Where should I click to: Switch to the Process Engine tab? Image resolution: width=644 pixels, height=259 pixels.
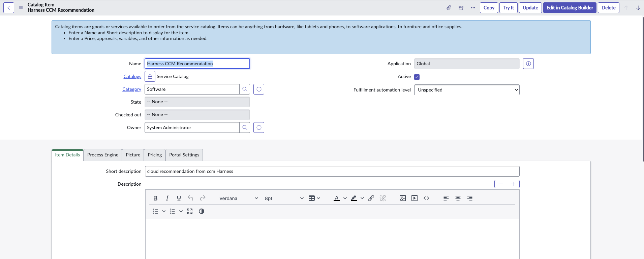(x=103, y=155)
